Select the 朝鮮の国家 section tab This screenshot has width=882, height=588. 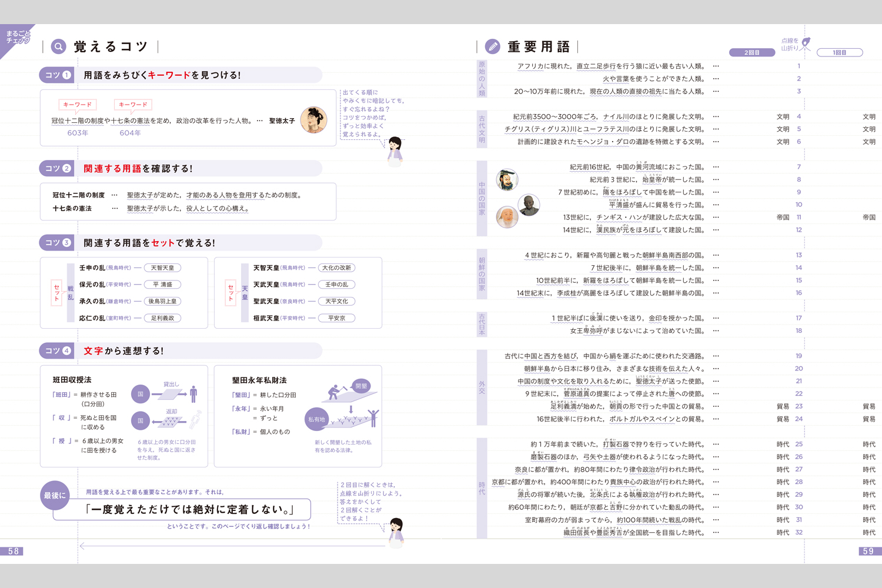click(482, 274)
